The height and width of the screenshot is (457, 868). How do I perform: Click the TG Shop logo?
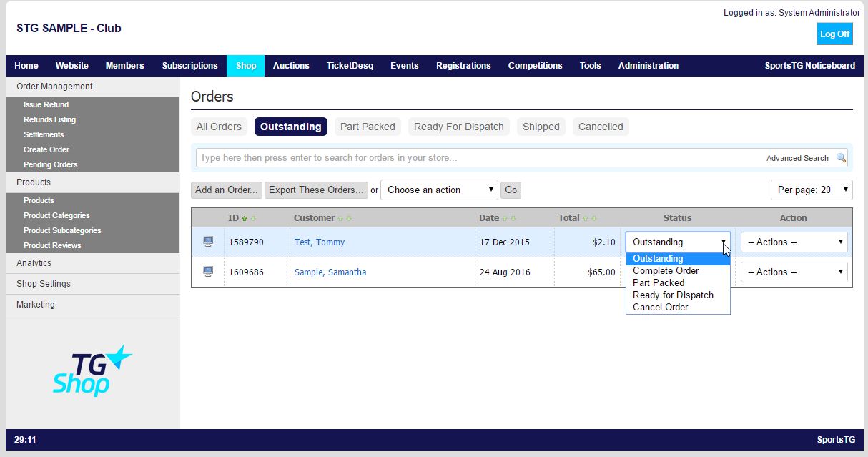click(x=92, y=370)
